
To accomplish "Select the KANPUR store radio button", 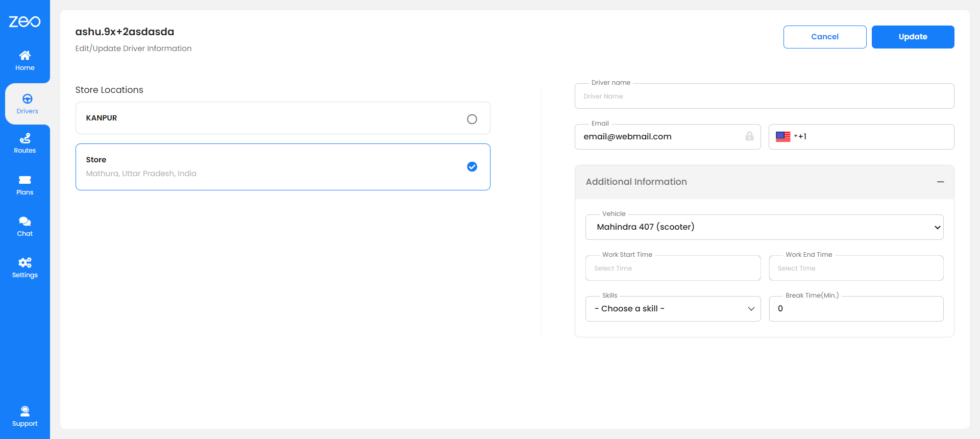I will pyautogui.click(x=472, y=119).
